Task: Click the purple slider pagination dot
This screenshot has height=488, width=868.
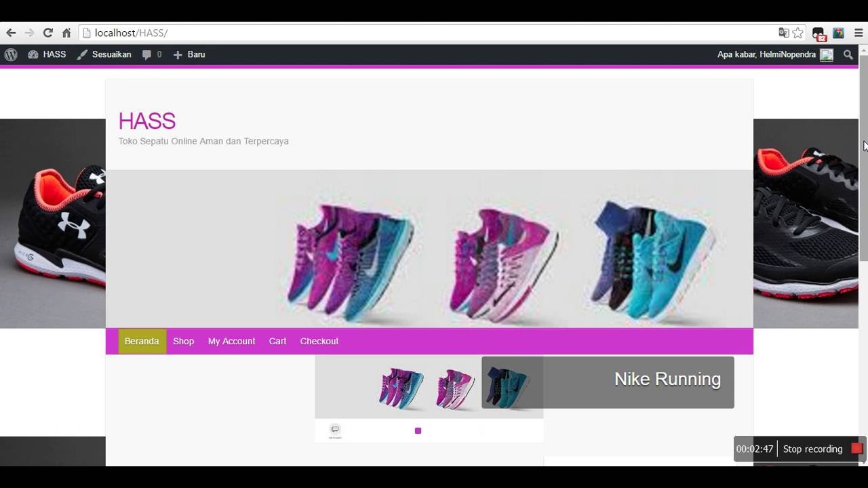Action: point(418,431)
